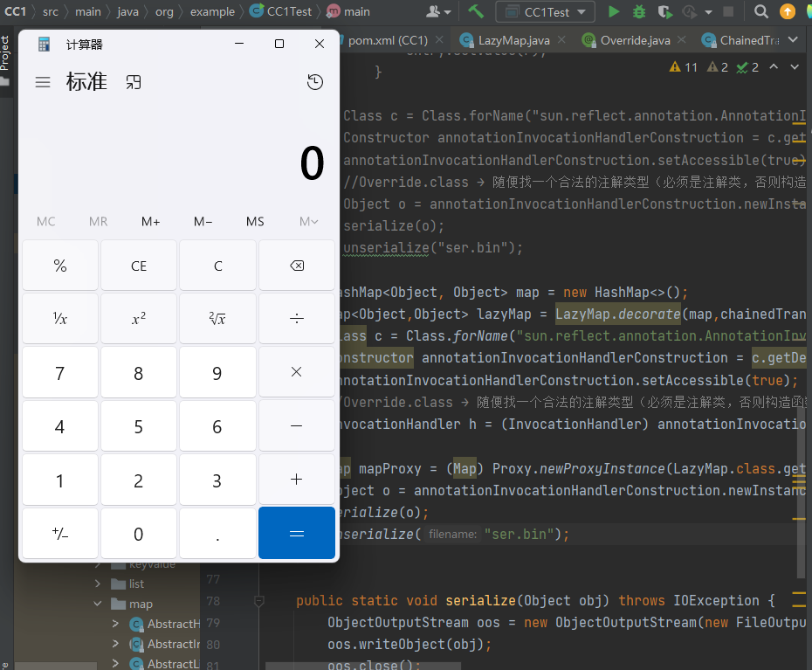Click digit 6 on calculator
Screen dimensions: 812x670
218,426
